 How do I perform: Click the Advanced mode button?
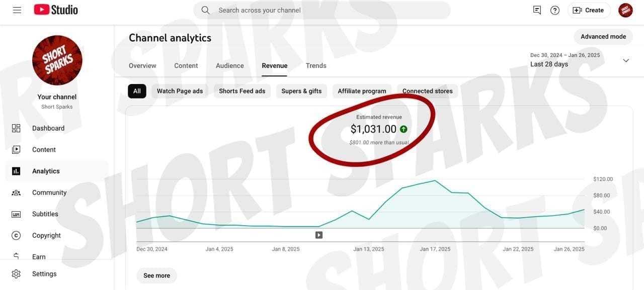(x=603, y=37)
